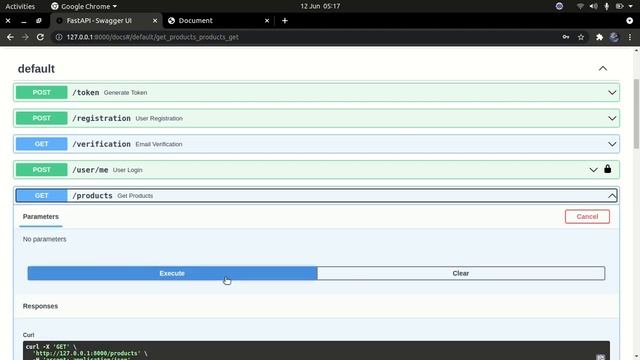Go back to the previous page
The image size is (640, 360).
(10, 37)
